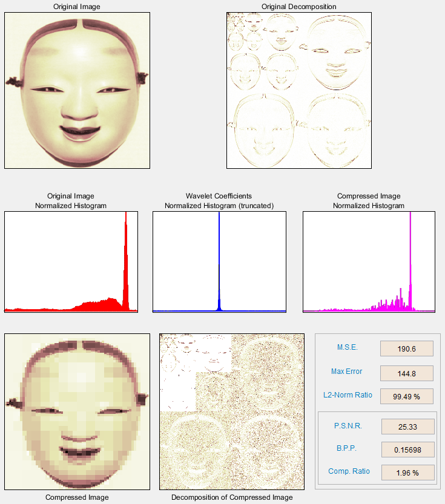Click the L2-Norm Ratio label
Screen dimensions: 445x504
[348, 394]
